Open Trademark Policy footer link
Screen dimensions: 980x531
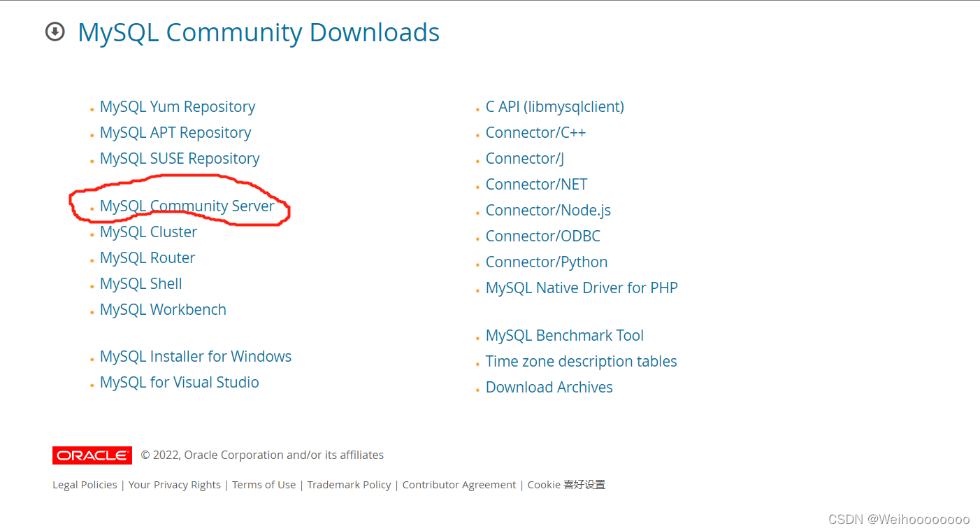(x=350, y=485)
